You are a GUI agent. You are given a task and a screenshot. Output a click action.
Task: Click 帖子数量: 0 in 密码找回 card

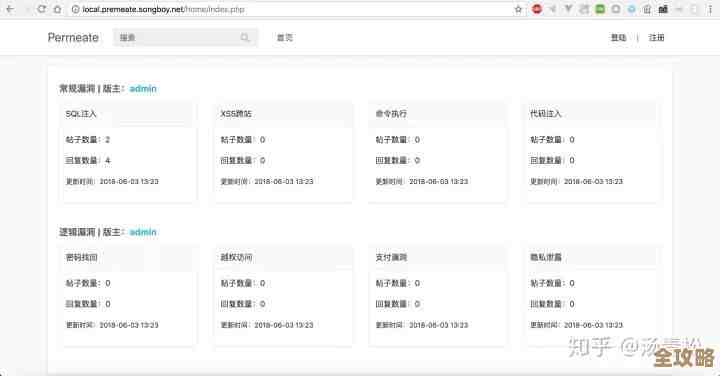coord(88,283)
